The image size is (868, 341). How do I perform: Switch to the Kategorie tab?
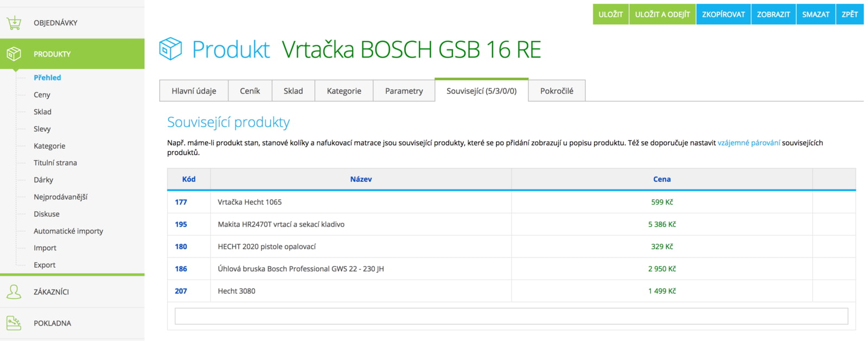point(344,91)
